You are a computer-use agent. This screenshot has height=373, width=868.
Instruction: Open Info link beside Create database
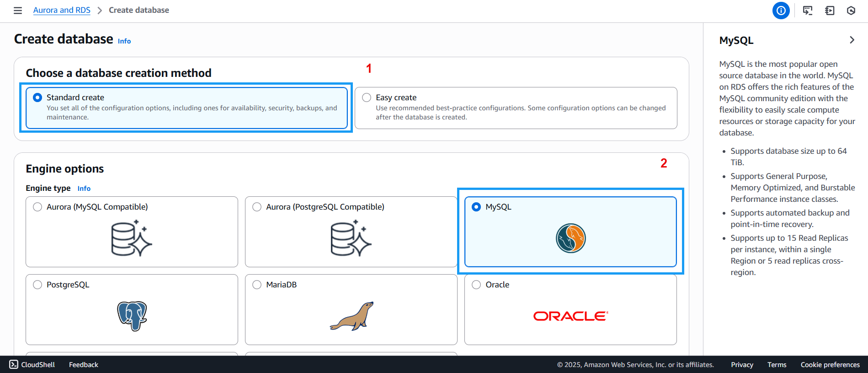point(124,41)
